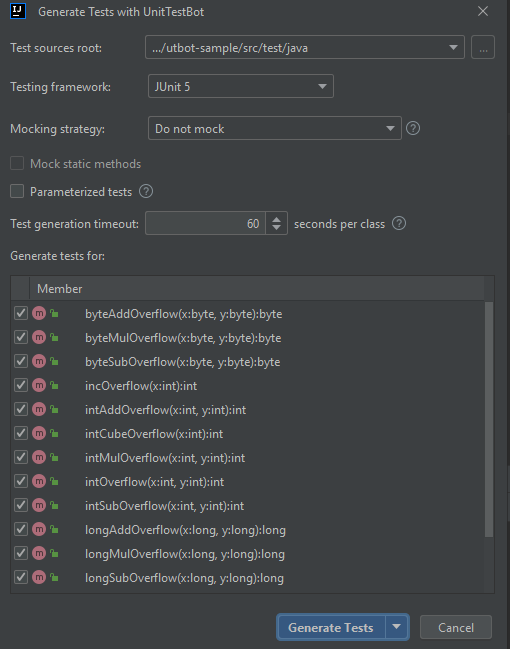Click method icon of byteMulOverflow row
The width and height of the screenshot is (510, 649).
click(x=39, y=337)
